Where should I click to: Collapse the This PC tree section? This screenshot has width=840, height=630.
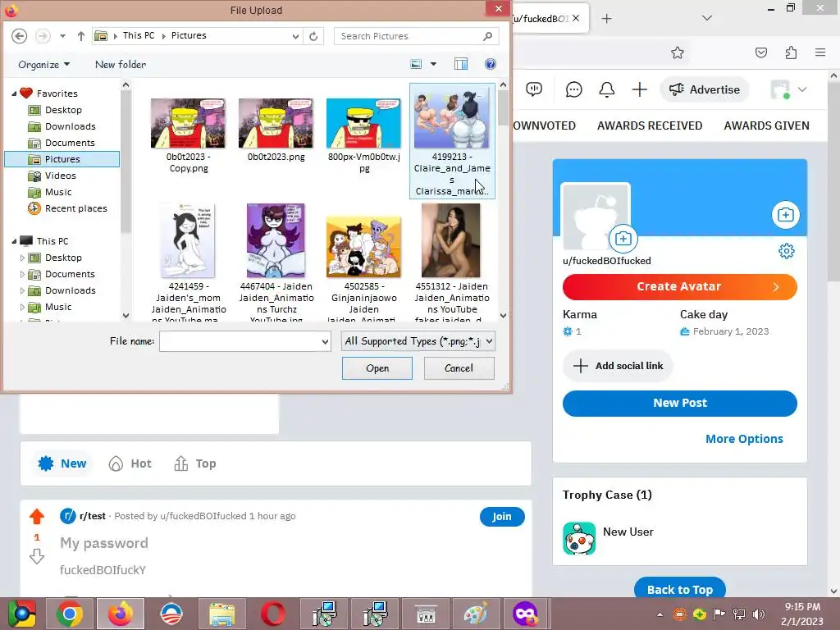click(x=14, y=241)
